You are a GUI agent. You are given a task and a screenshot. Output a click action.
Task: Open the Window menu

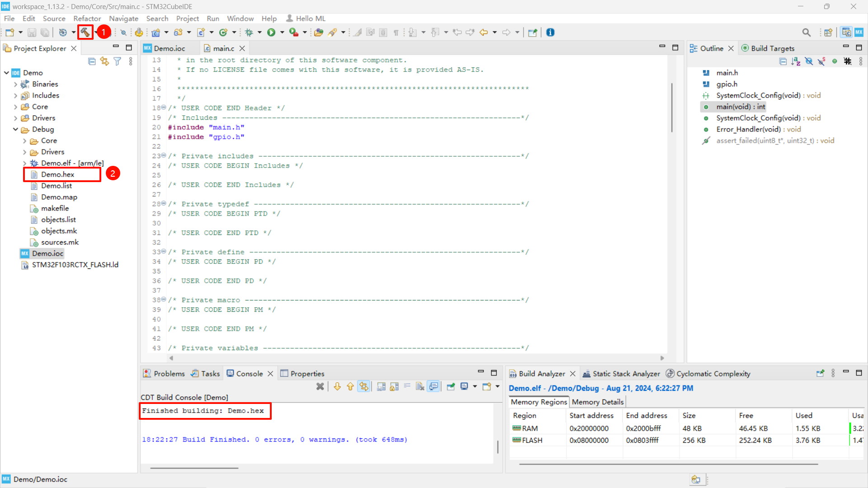point(240,19)
